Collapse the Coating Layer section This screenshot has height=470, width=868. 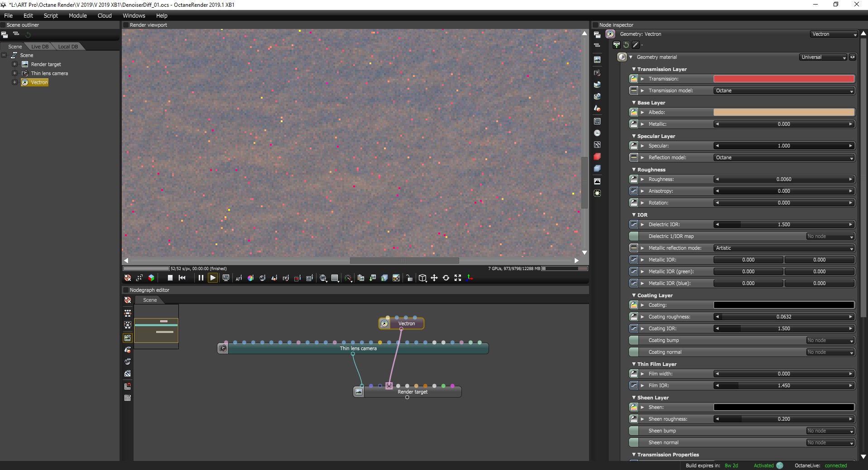(634, 295)
